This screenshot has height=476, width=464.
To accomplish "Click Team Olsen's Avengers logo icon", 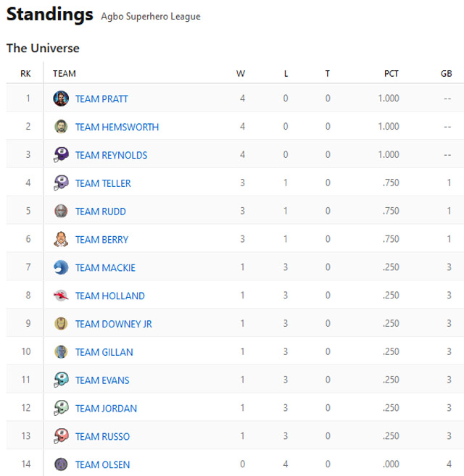I will coord(61,464).
